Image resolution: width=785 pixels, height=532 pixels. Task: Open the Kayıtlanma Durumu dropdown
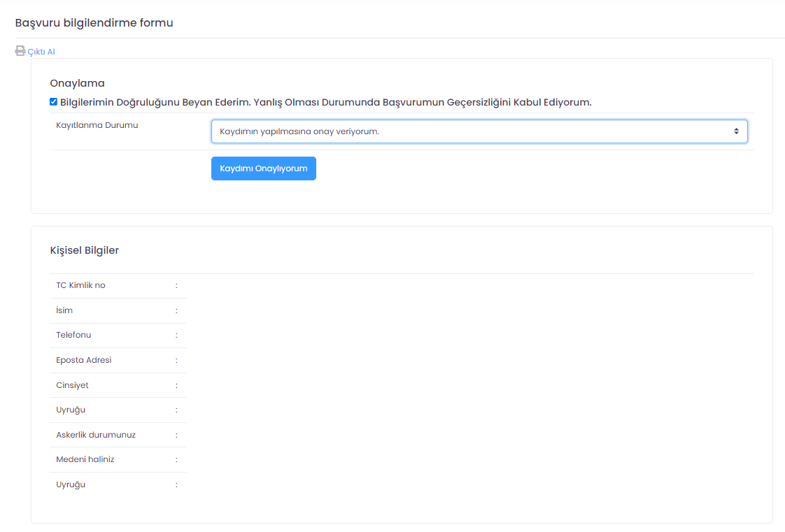pos(479,131)
